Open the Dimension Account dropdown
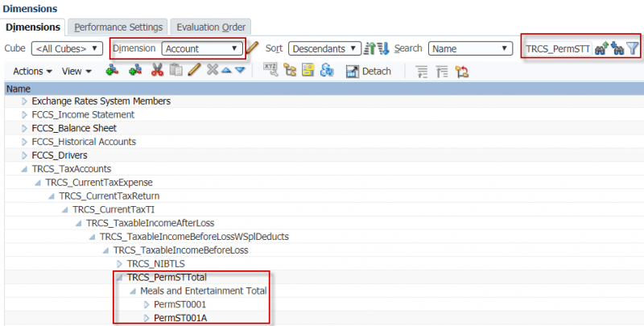Image resolution: width=644 pixels, height=326 pixels. (201, 48)
